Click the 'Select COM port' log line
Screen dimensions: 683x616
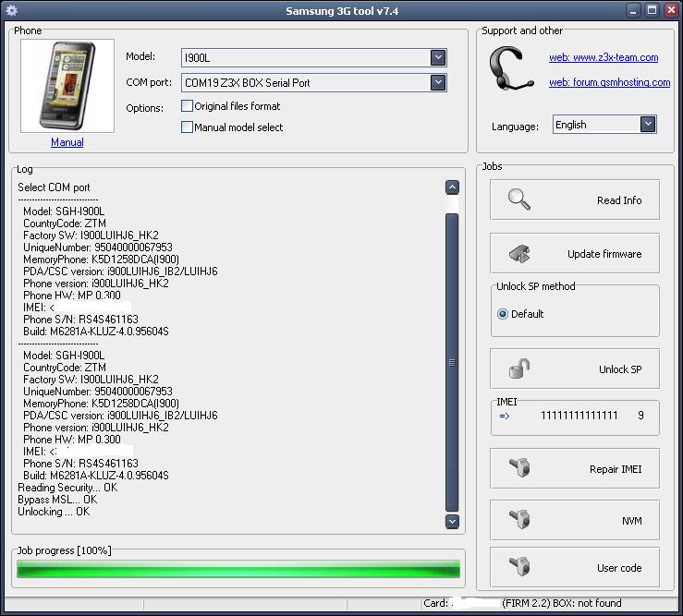(x=54, y=187)
